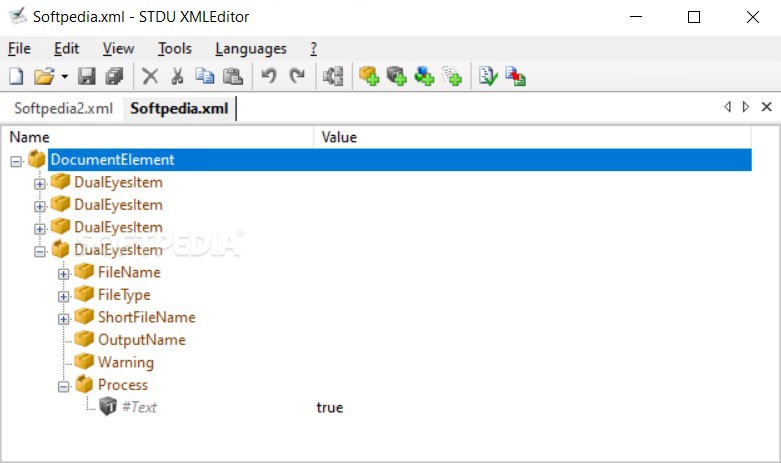Create a new XML document

tap(16, 76)
